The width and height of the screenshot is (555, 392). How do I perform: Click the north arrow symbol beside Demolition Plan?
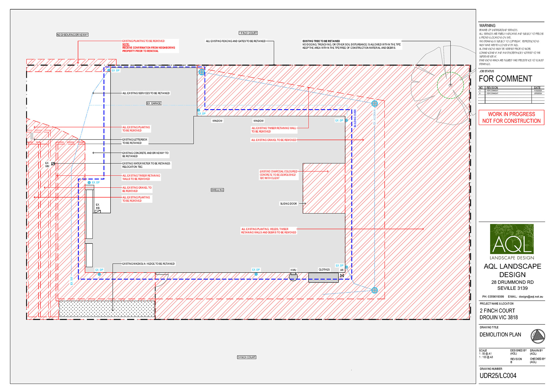coord(538,336)
